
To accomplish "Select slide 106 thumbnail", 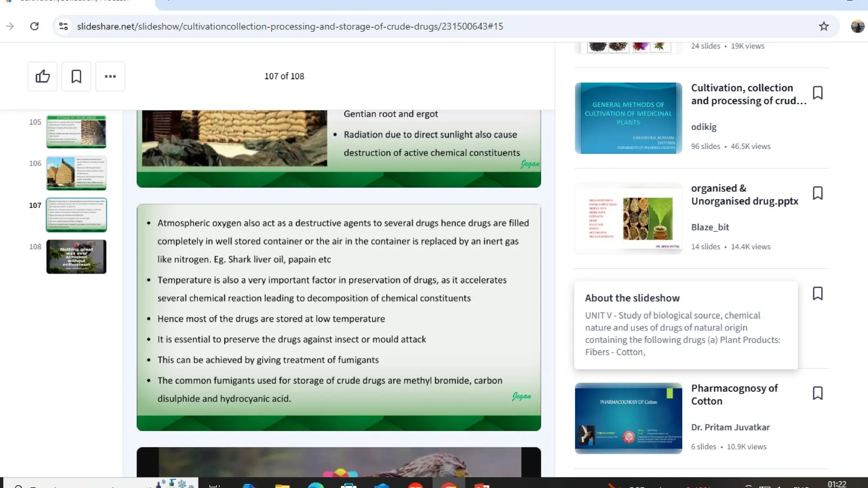I will pos(76,173).
